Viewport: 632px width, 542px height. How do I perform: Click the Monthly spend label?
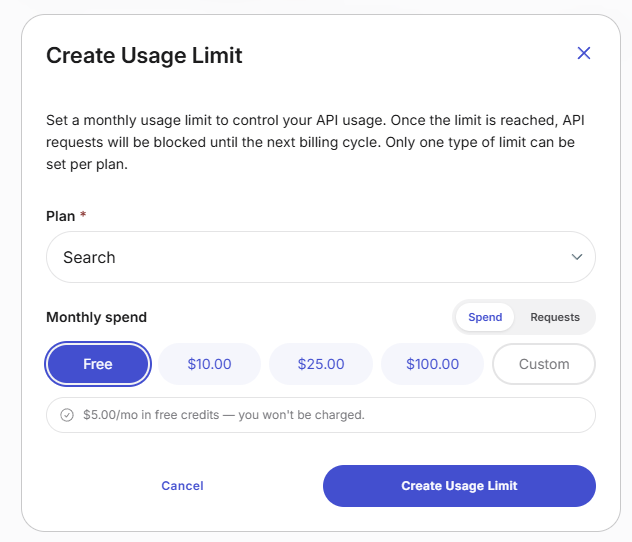tap(96, 317)
